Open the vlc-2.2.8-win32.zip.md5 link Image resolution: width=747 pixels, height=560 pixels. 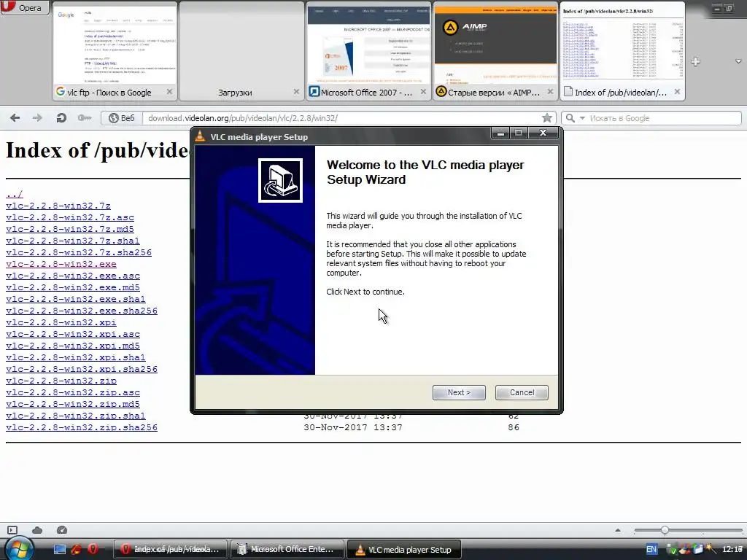[x=73, y=404]
